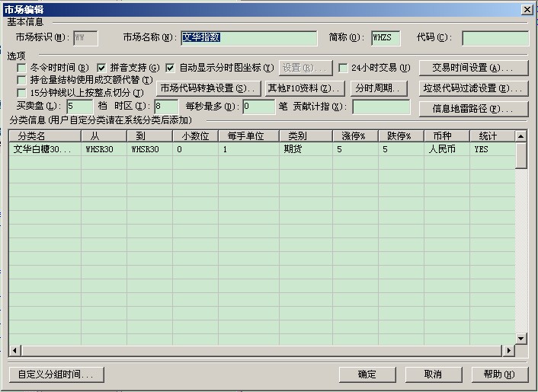The height and width of the screenshot is (392, 538).
Task: Check 持仓量结构使用成交额代替 option
Action: tap(22, 80)
